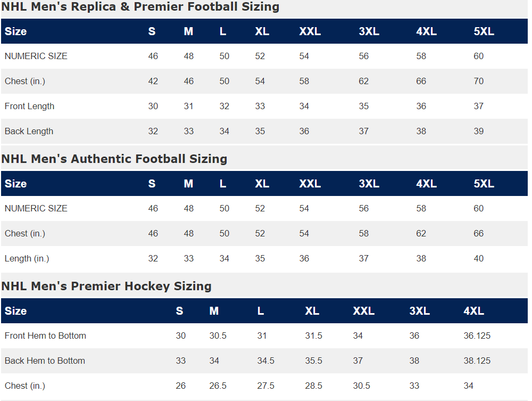The image size is (532, 401).
Task: Click the Front Length row label
Action: click(x=29, y=107)
